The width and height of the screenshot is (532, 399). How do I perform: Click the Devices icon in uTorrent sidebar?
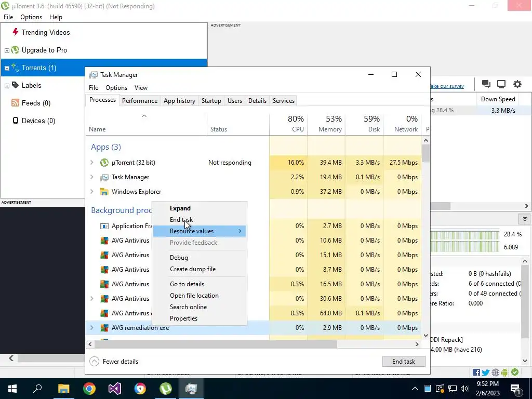(x=16, y=120)
